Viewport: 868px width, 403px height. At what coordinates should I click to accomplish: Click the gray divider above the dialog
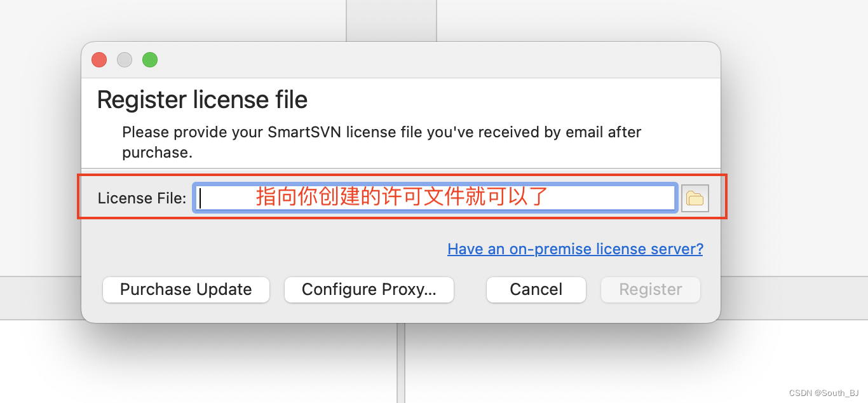(391, 21)
